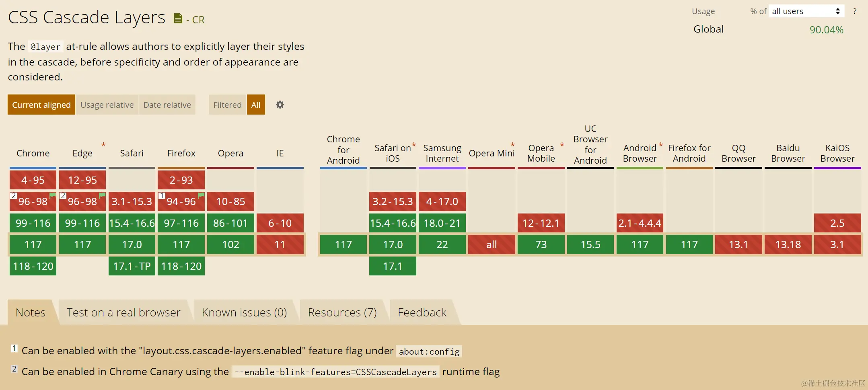Viewport: 868px width, 390px height.
Task: Click the Firefox for Android header
Action: (x=689, y=153)
